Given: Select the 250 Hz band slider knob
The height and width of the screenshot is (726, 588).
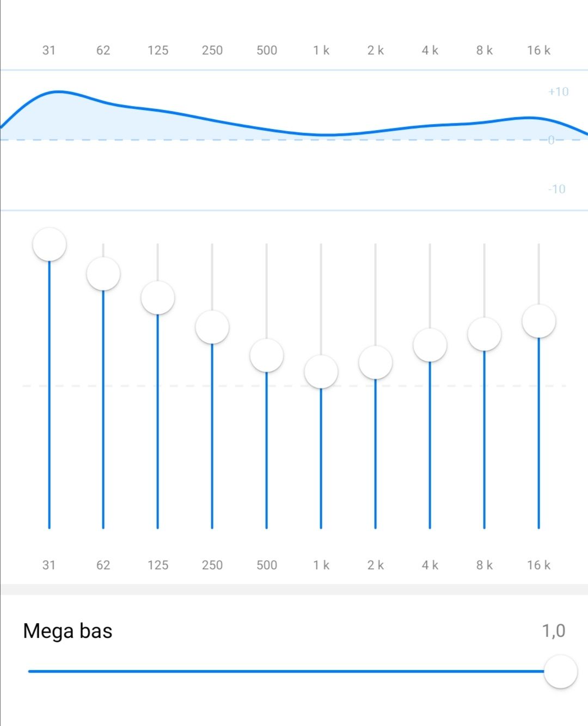Looking at the screenshot, I should coord(212,327).
